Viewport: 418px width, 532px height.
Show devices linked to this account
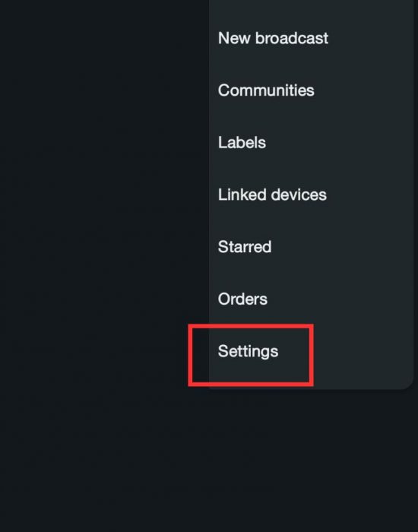pos(311,195)
